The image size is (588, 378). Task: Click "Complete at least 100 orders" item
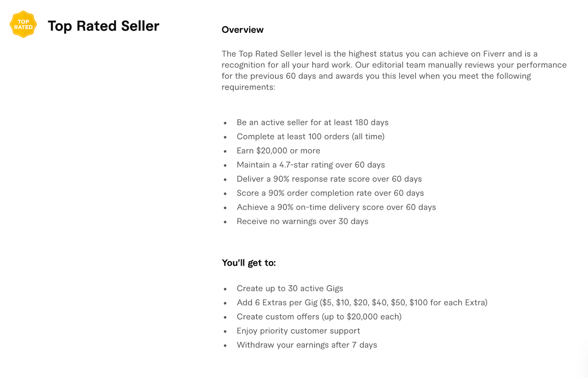(311, 137)
